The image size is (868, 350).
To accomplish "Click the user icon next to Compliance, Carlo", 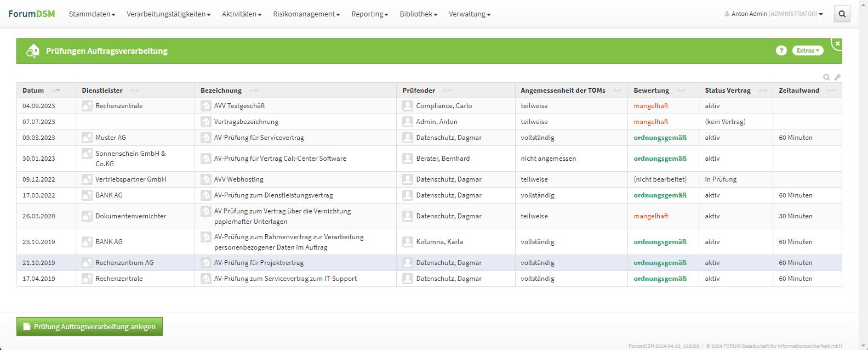I will click(407, 106).
